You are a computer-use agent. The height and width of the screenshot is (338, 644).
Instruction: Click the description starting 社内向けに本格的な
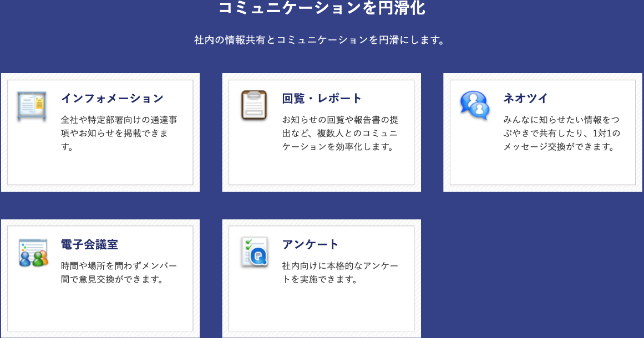pyautogui.click(x=341, y=273)
